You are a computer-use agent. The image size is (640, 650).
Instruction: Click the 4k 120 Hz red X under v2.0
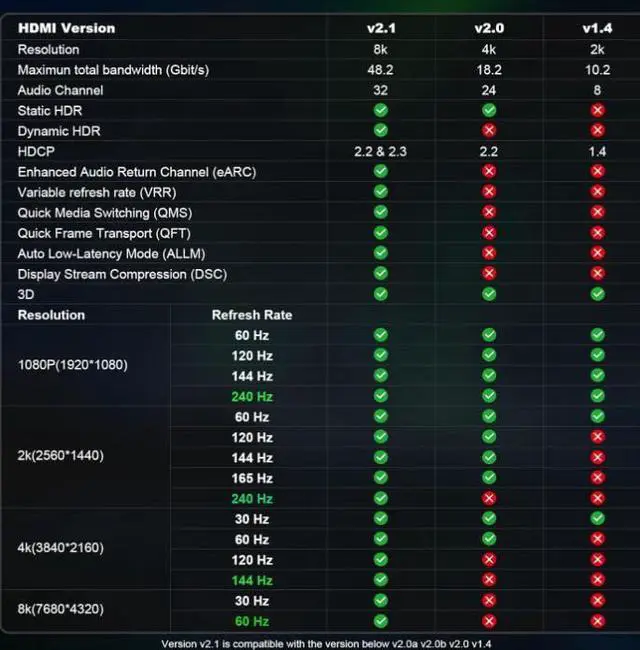488,560
